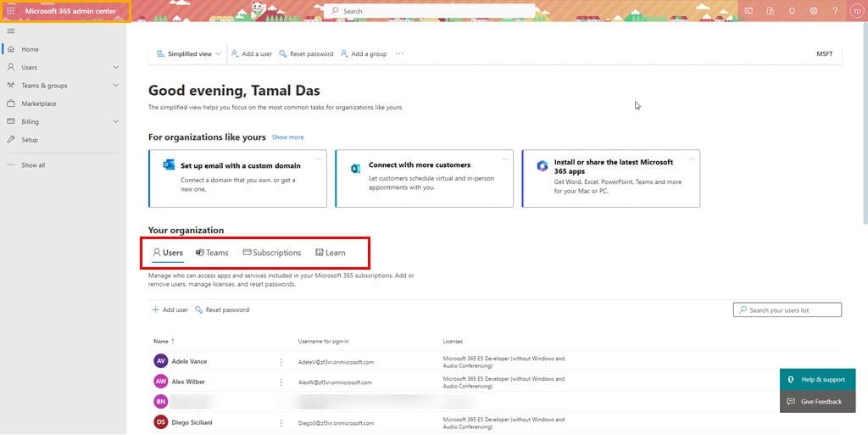The width and height of the screenshot is (868, 435).
Task: Click Add a user in command bar
Action: point(251,53)
